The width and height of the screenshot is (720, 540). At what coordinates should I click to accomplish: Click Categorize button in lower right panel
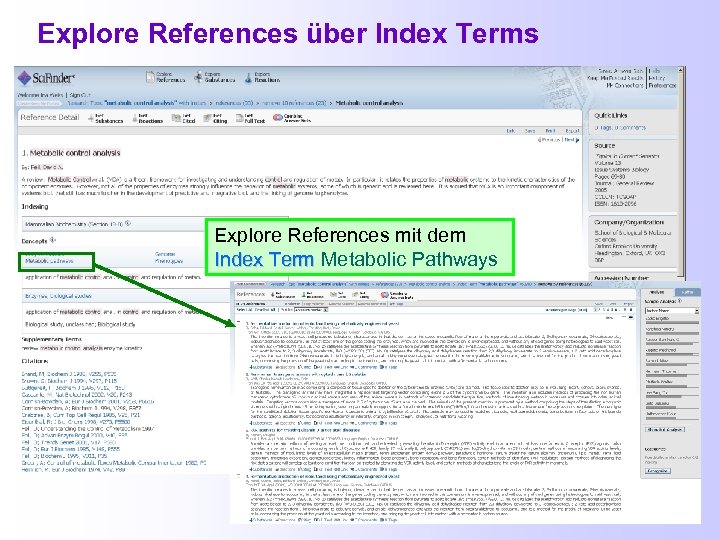658,471
